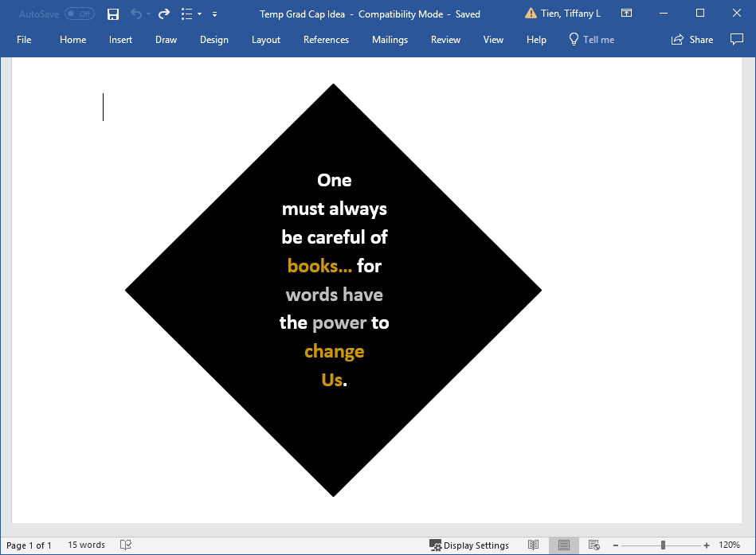
Task: Open the References tab
Action: click(326, 40)
